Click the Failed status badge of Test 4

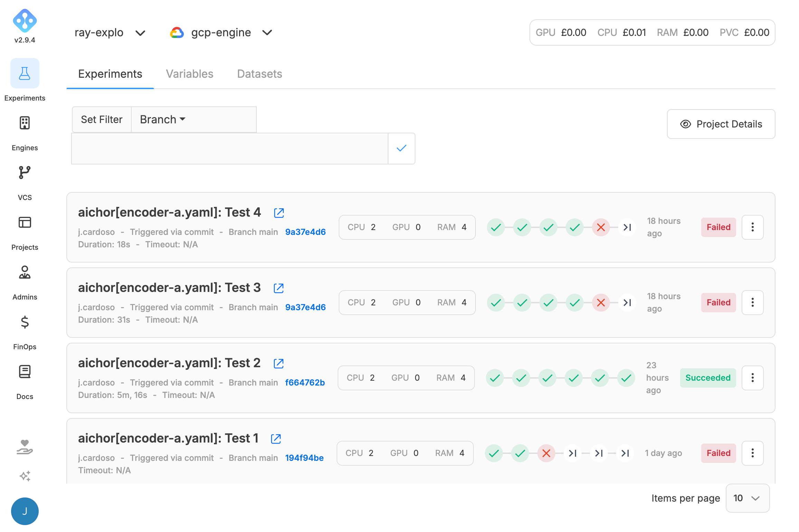coord(718,227)
